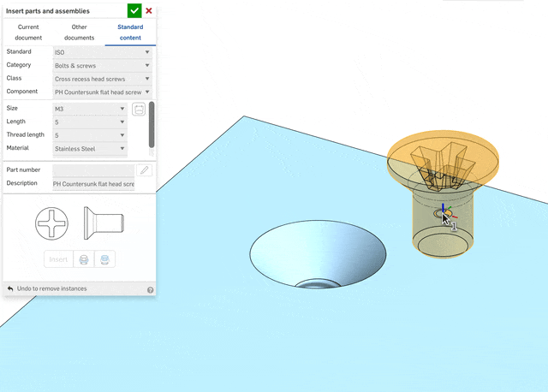548x392 pixels.
Task: Click the orange screw head preview
Action: (x=443, y=160)
